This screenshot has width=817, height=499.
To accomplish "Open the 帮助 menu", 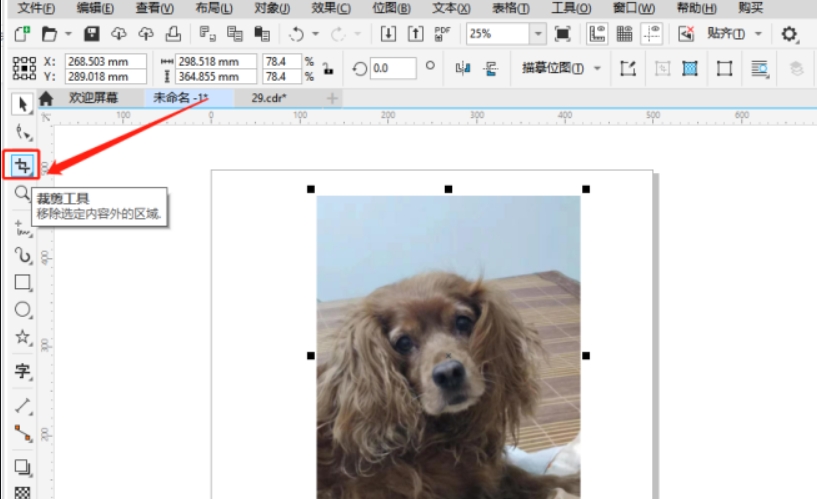I will (696, 8).
